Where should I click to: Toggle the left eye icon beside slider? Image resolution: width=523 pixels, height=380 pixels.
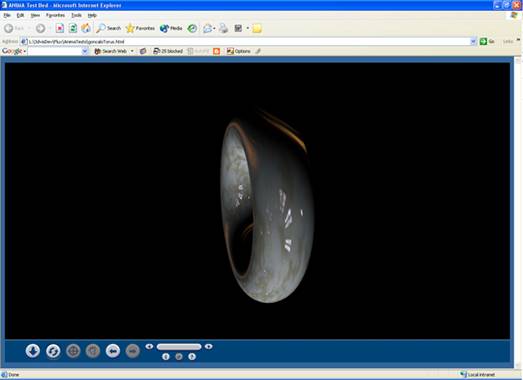tap(149, 347)
